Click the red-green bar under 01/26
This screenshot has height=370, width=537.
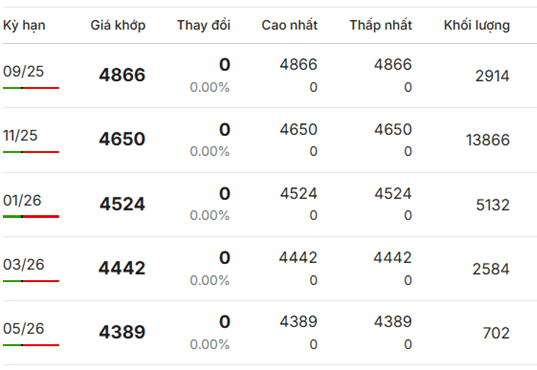tap(31, 217)
